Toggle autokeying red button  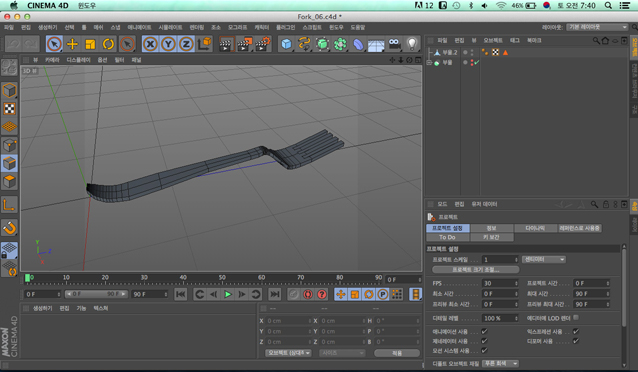pos(308,294)
